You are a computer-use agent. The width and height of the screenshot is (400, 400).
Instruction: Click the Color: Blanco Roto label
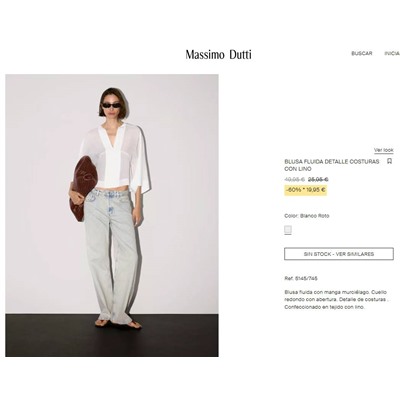[307, 216]
